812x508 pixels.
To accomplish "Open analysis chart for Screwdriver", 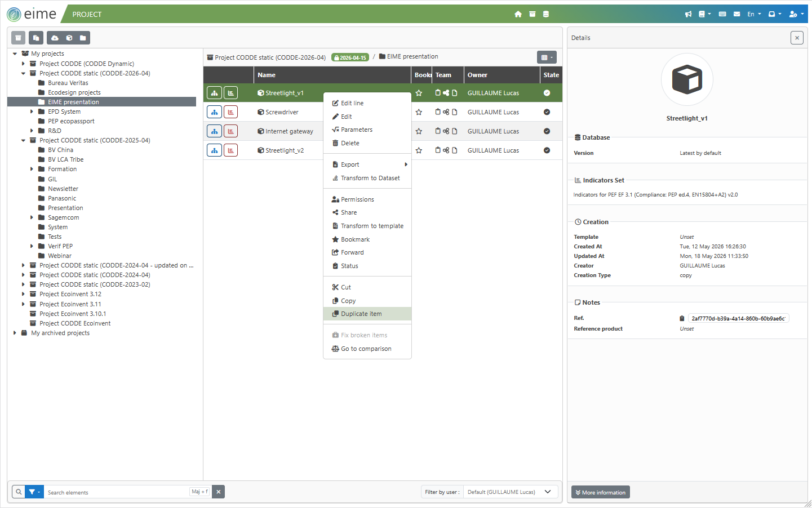I will 230,112.
